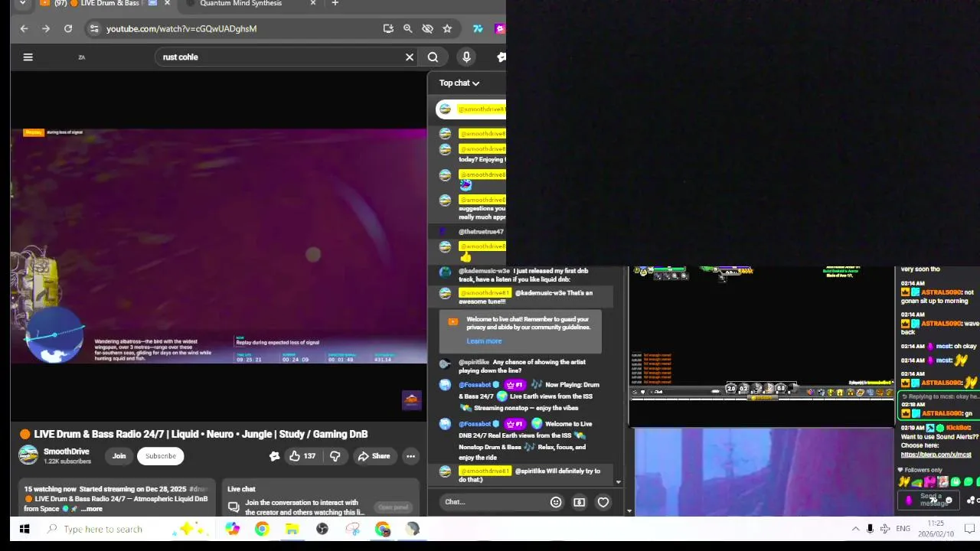Click the crossed-out eye icon in address bar
Viewport: 980px width, 551px height.
(x=427, y=28)
